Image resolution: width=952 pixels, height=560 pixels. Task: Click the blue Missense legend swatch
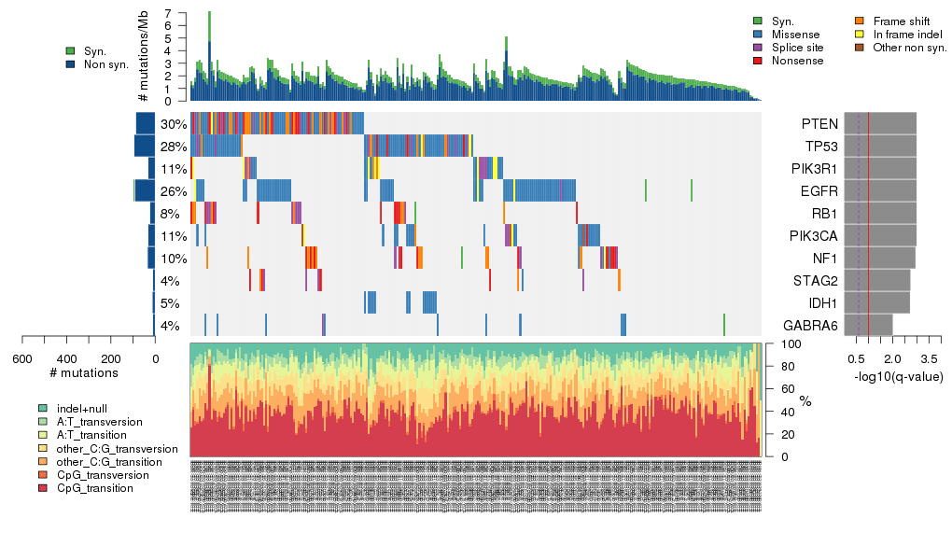[757, 34]
